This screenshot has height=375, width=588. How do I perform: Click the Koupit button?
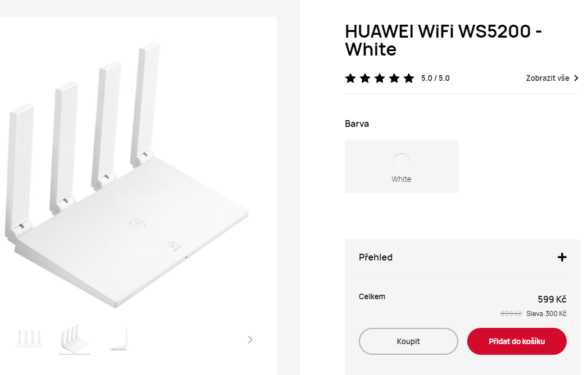click(x=408, y=341)
